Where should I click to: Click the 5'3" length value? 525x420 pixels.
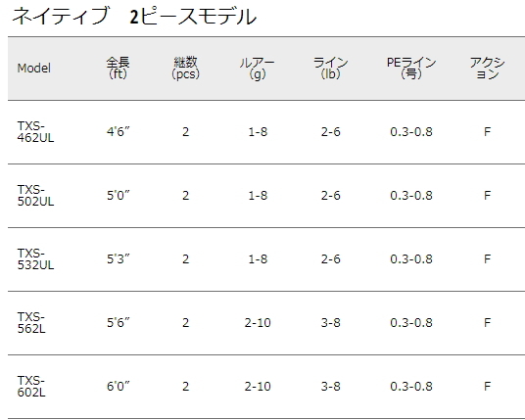coord(119,259)
